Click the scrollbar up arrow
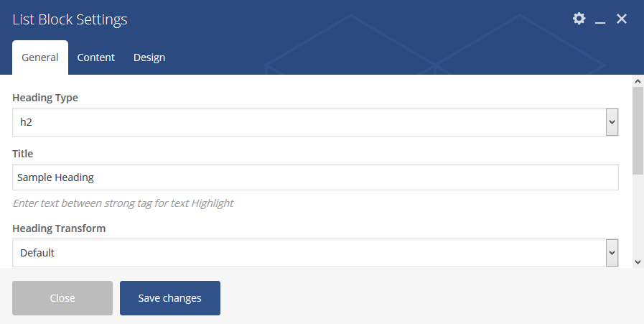This screenshot has width=644, height=324. pyautogui.click(x=638, y=80)
